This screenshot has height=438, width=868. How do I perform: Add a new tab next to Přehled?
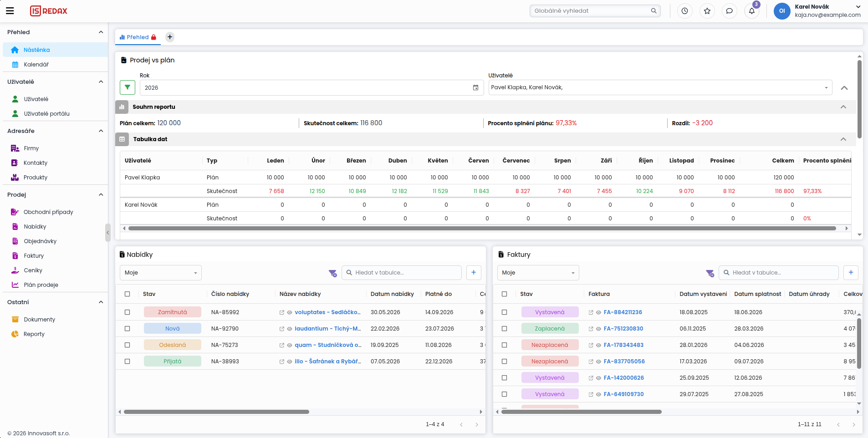169,37
